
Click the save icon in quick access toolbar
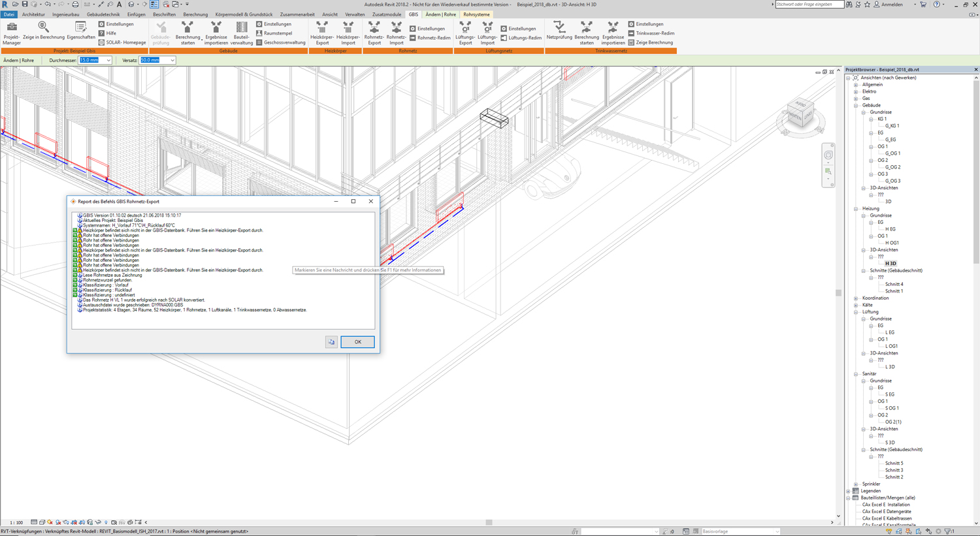coord(25,4)
